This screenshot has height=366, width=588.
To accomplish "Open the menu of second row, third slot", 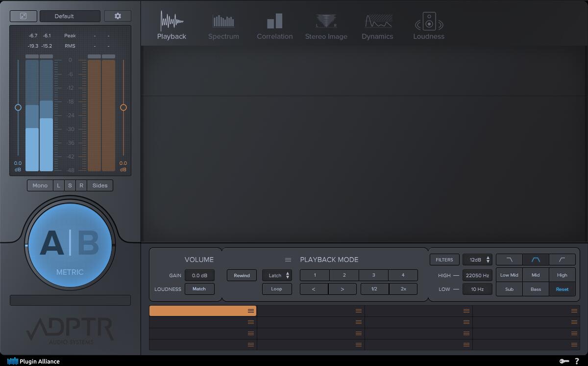I will 466,322.
